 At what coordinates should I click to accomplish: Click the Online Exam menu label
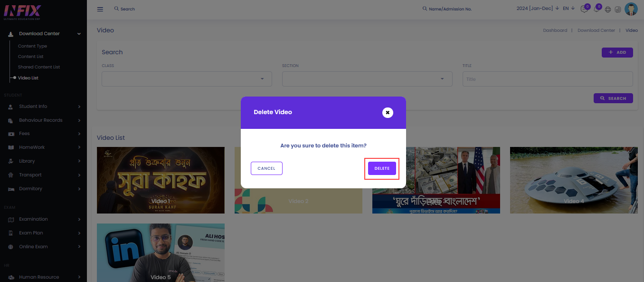pyautogui.click(x=33, y=247)
